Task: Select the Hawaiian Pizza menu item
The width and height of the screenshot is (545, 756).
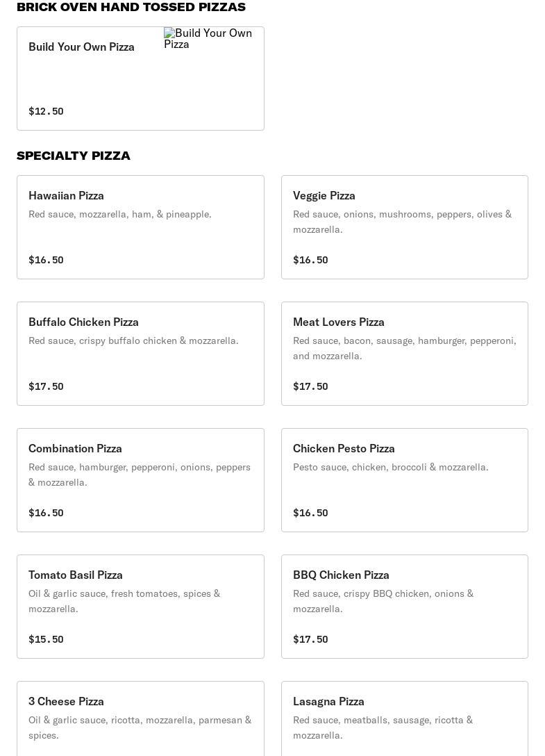Action: 140,227
